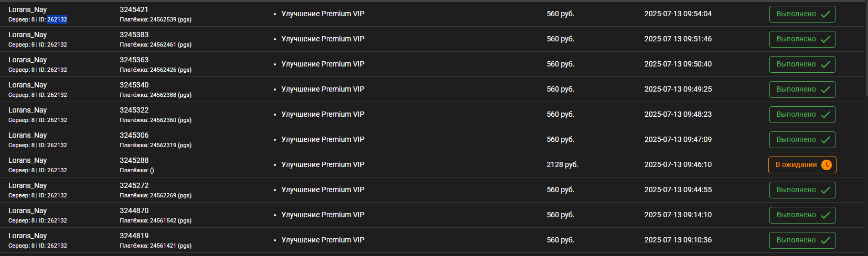Click the checkmark icon for order 3245421
Viewport: 868px width, 256px height.
tap(825, 14)
